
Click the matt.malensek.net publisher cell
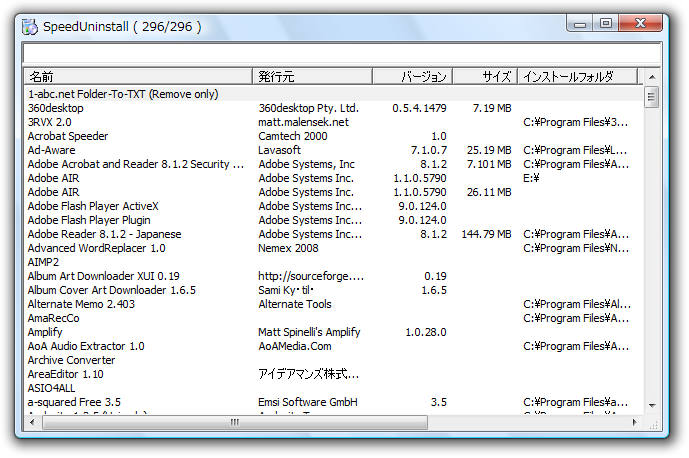303,122
